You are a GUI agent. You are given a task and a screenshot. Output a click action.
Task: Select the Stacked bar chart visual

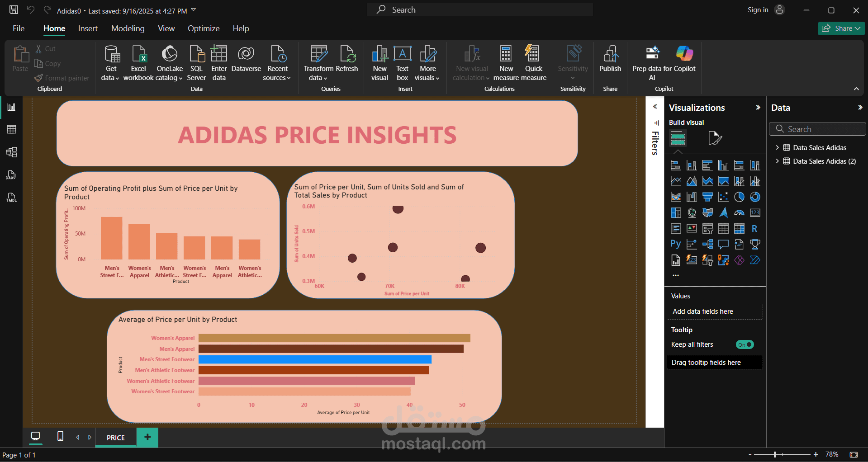(676, 165)
